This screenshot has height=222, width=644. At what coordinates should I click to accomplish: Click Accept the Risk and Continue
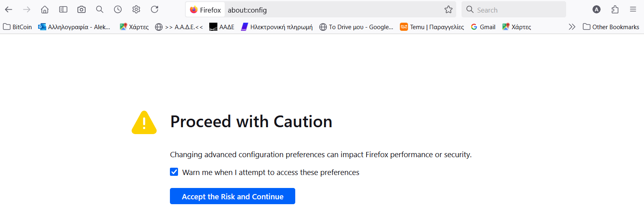[x=232, y=196]
